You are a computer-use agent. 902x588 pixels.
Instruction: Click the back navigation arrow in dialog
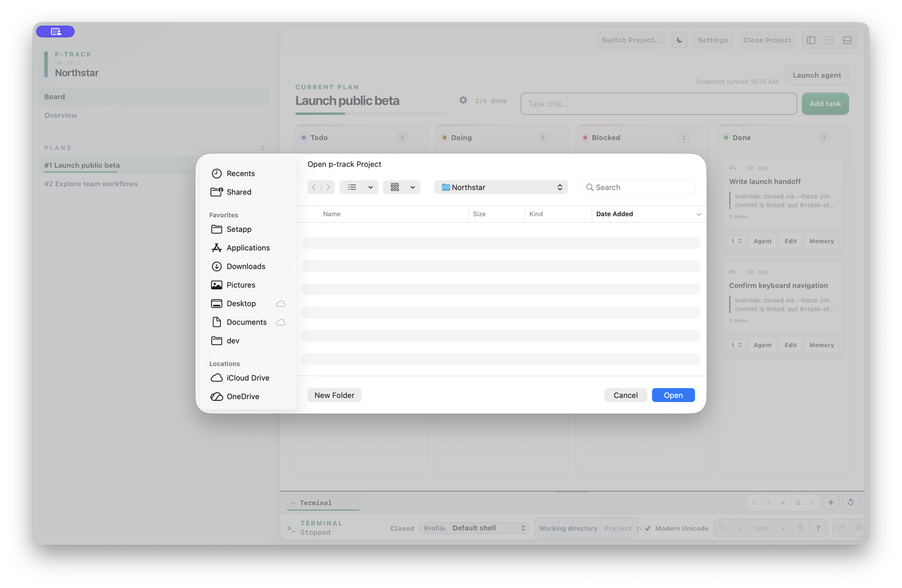coord(314,187)
